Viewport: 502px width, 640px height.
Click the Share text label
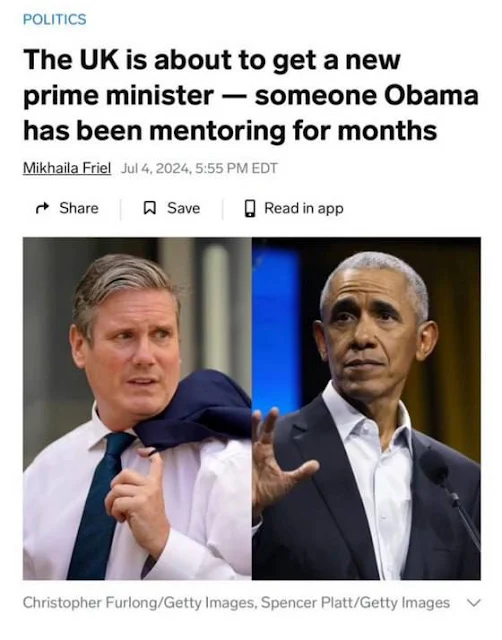point(79,208)
